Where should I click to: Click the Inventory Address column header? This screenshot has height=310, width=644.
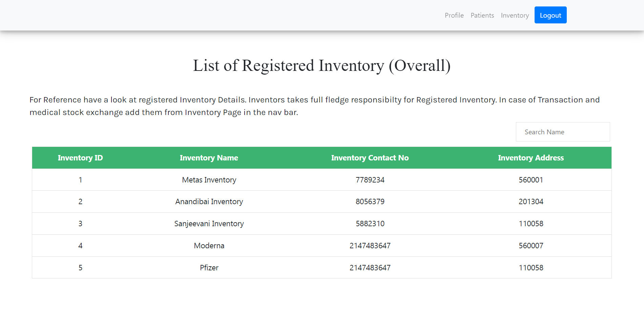pyautogui.click(x=531, y=158)
